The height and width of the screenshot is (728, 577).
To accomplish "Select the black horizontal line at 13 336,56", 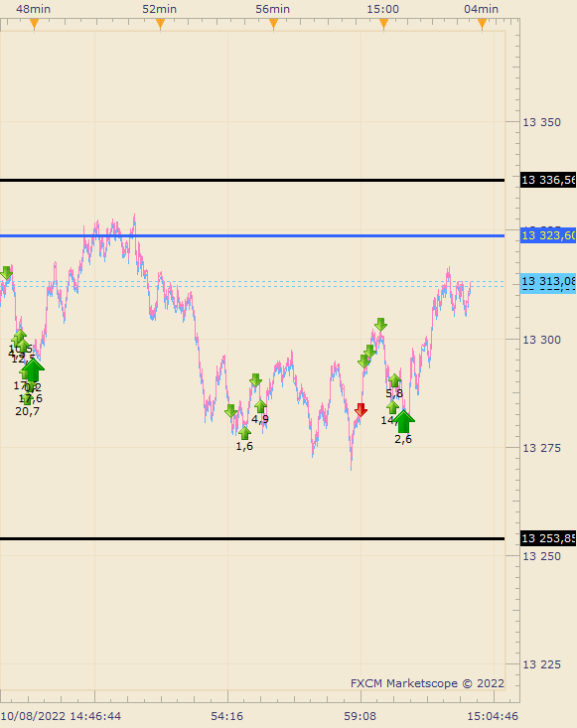I will [x=252, y=180].
